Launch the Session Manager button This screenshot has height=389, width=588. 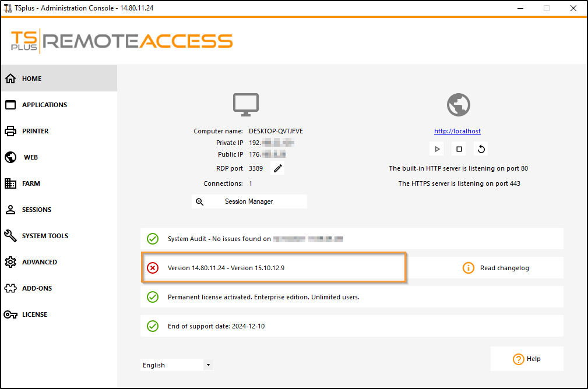(x=249, y=201)
